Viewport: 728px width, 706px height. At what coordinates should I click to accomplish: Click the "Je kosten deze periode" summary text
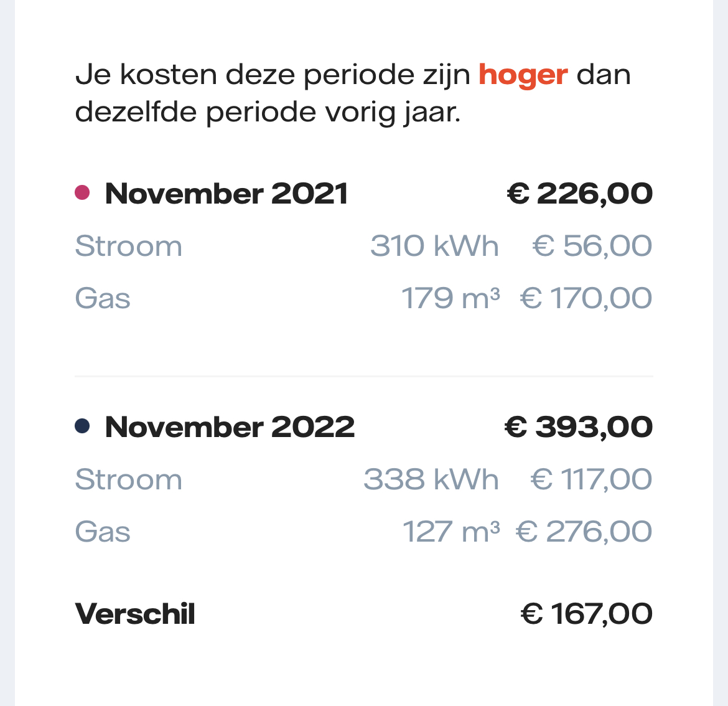coord(274,75)
